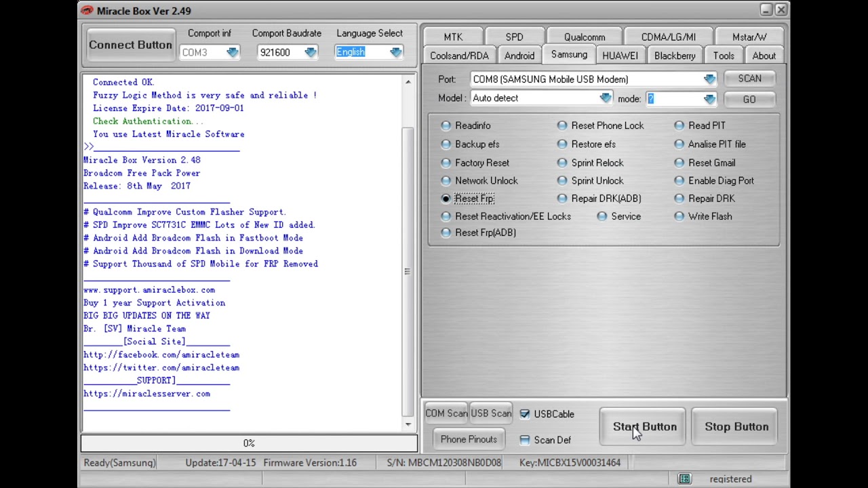Switch to the MTK tab
868x488 pixels.
click(x=453, y=37)
